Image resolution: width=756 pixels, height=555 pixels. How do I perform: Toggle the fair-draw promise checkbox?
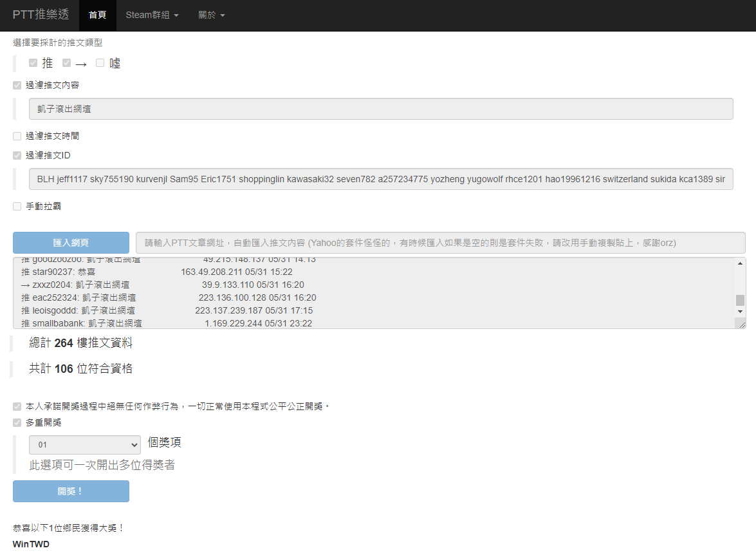coord(17,406)
